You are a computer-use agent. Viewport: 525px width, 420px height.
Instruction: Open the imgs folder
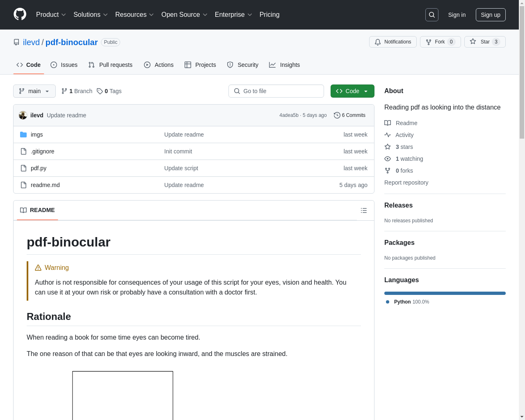coord(37,135)
